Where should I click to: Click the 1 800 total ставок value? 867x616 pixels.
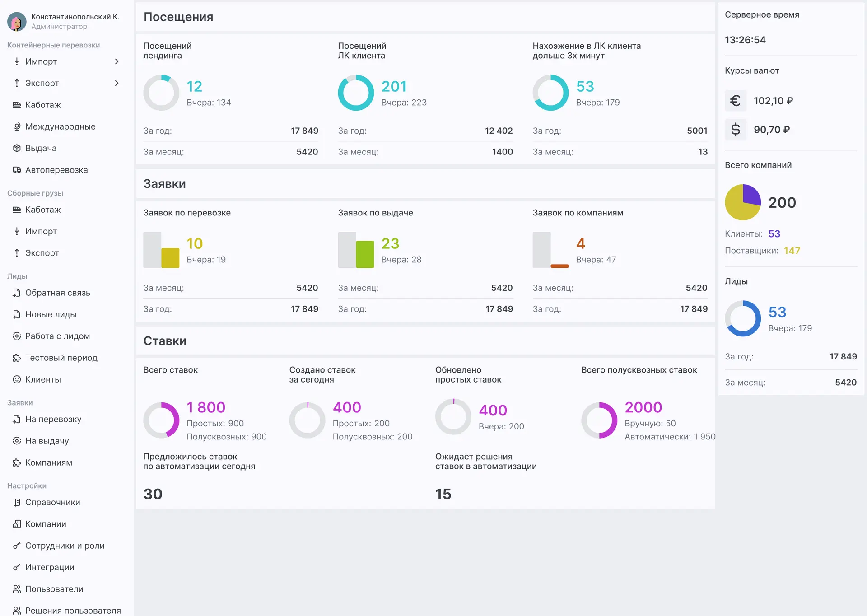pyautogui.click(x=206, y=407)
